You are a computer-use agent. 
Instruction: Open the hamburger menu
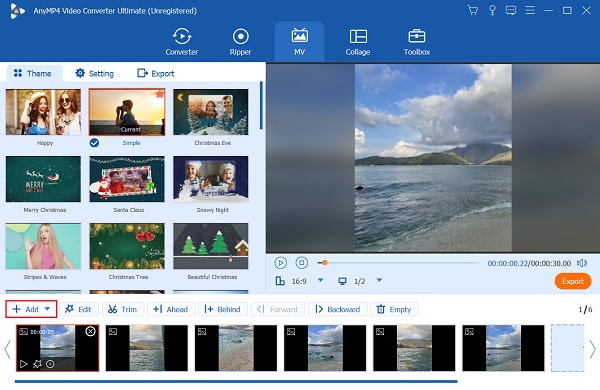(530, 10)
